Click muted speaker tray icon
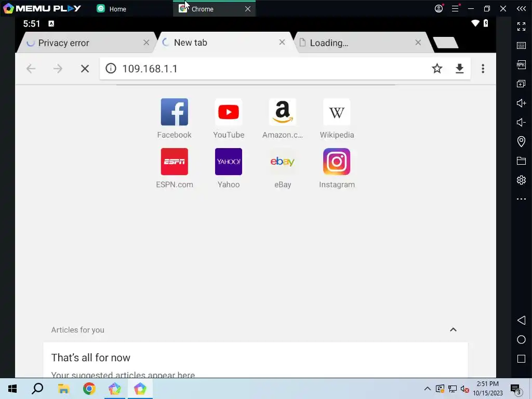Screen dimensions: 532x399 pos(464,389)
